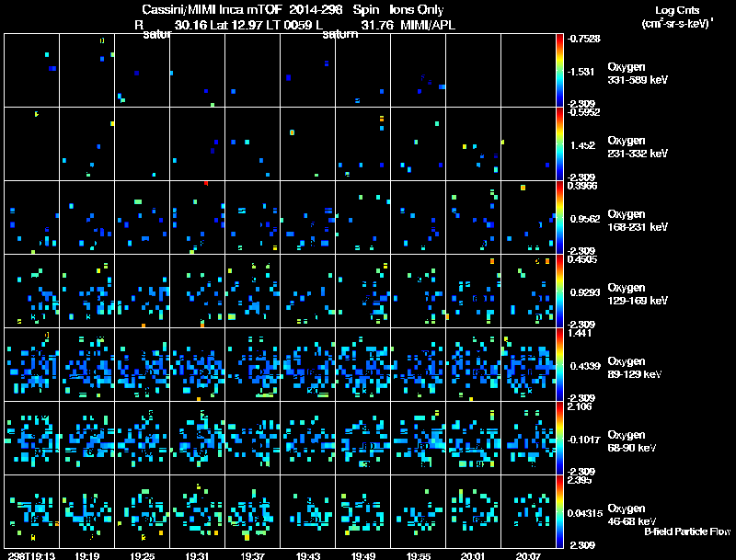Click the color bar beside Oxygen 89-129 keV

(560, 364)
